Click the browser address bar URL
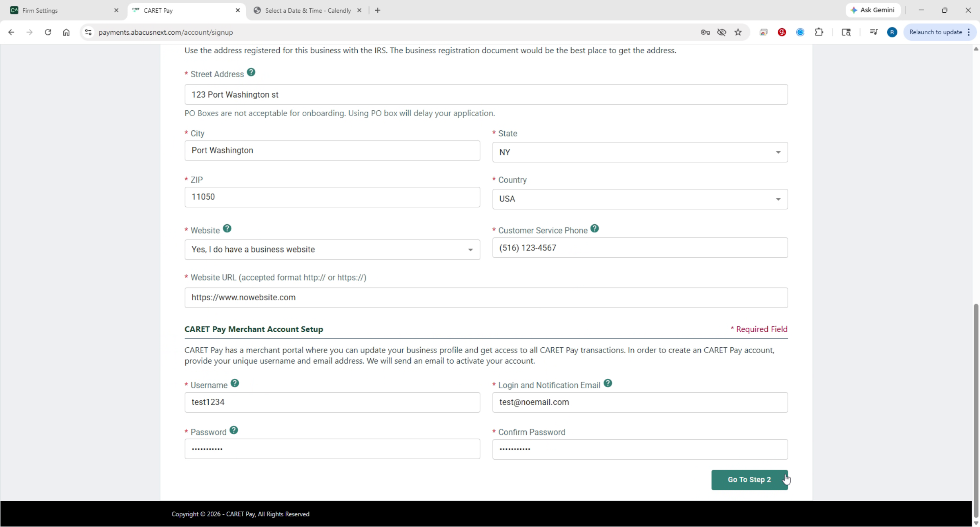The image size is (980, 527). (165, 32)
